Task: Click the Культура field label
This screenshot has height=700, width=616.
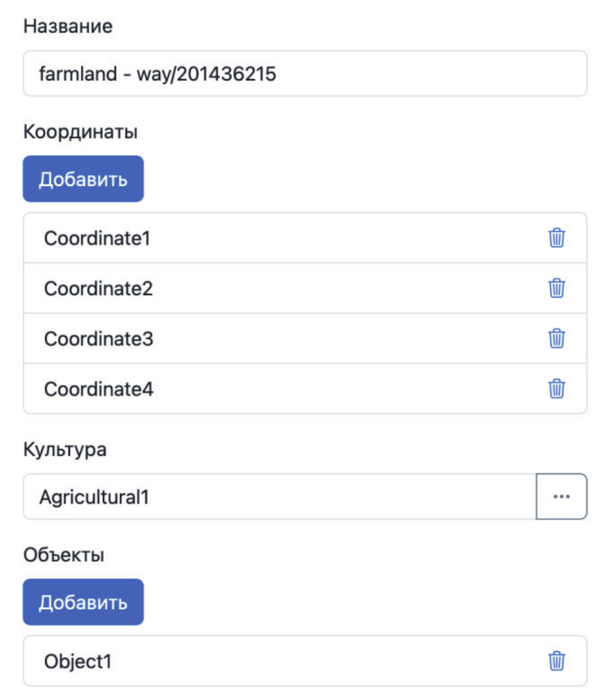Action: (x=65, y=450)
